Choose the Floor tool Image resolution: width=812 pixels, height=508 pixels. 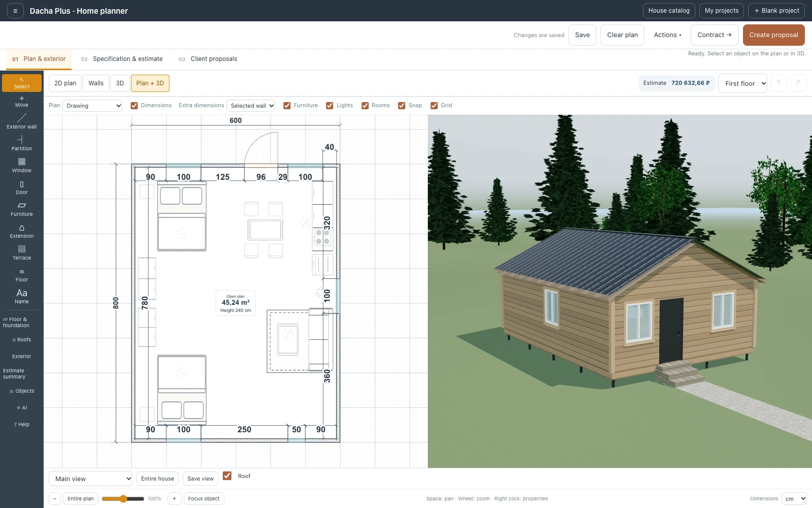[22, 274]
